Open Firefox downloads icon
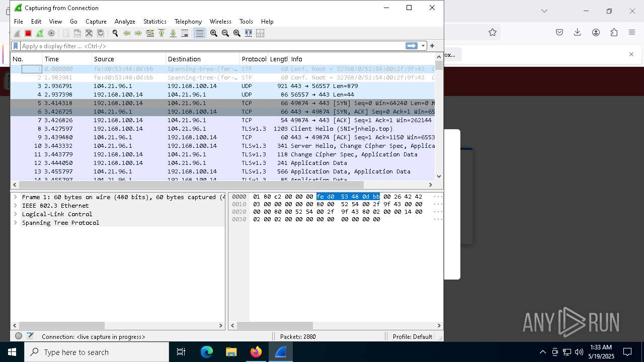This screenshot has width=644, height=362. pos(578,32)
